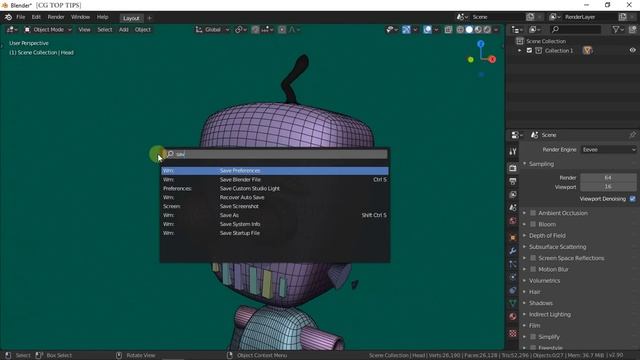Expand Collection 1 in outliner
Image resolution: width=640 pixels, height=360 pixels.
(x=520, y=51)
